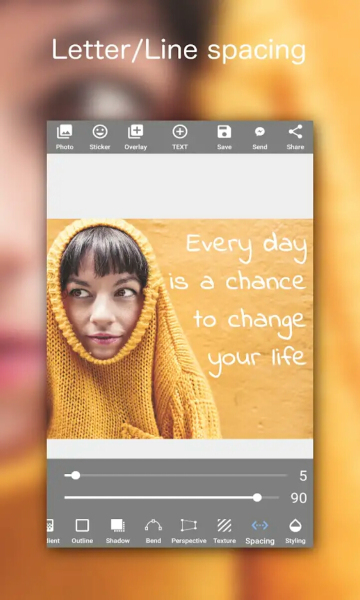Choose the Shadow text effect

point(118,531)
